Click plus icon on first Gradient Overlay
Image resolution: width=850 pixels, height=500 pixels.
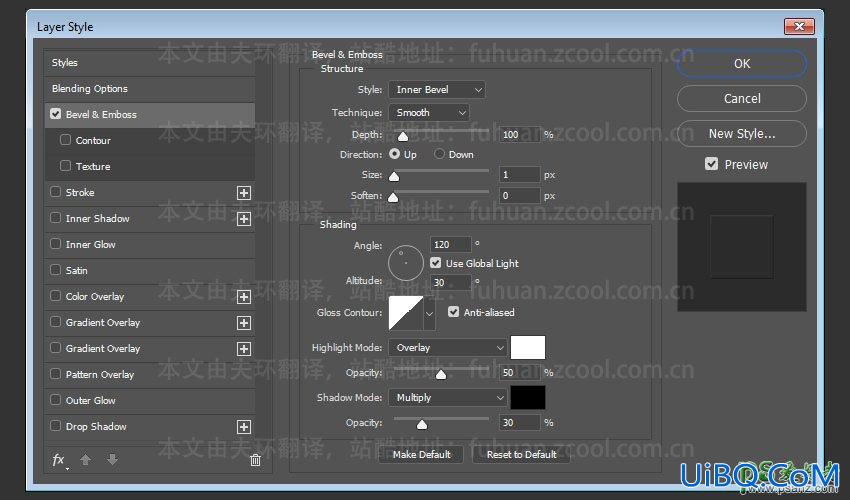pos(244,323)
